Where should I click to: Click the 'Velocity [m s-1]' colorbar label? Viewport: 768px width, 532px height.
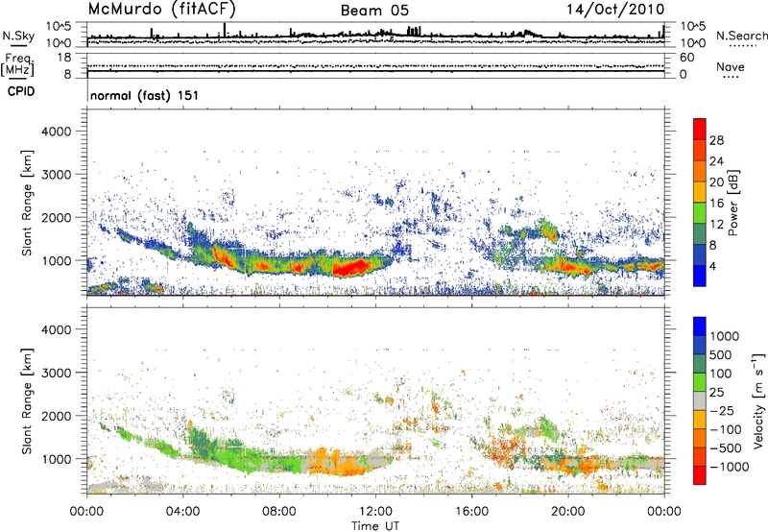click(x=758, y=400)
